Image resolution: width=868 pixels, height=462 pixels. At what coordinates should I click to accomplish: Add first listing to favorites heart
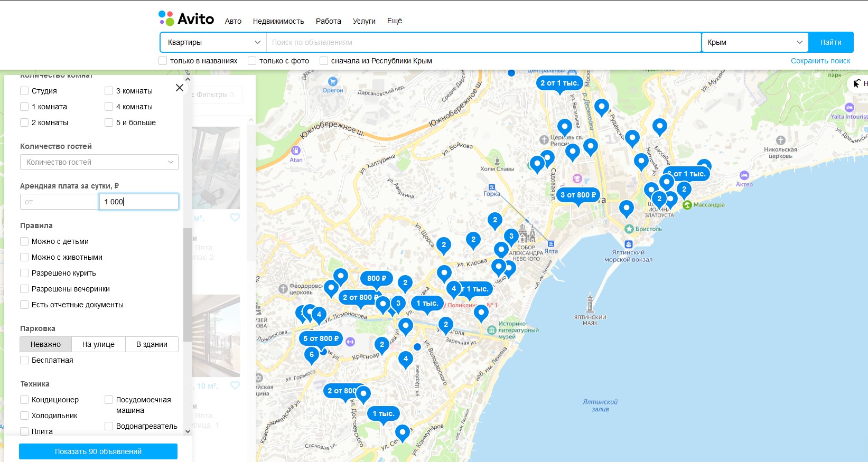pyautogui.click(x=235, y=217)
